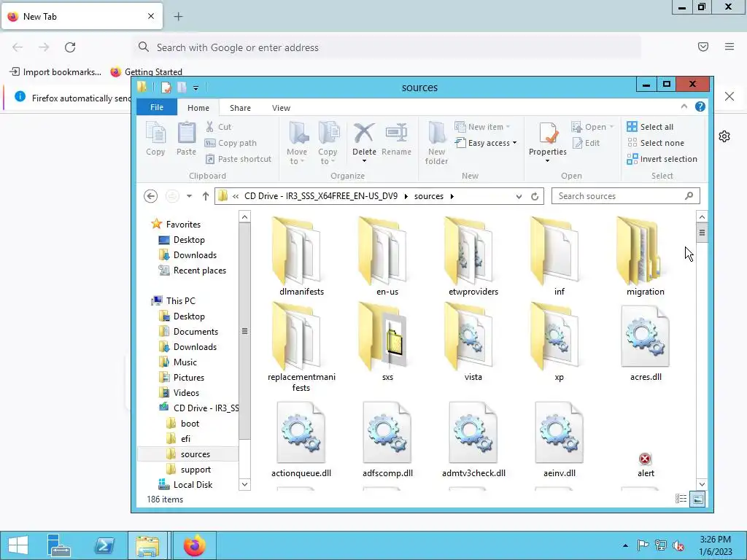Refresh the sources folder address bar
The height and width of the screenshot is (560, 747).
pyautogui.click(x=535, y=196)
